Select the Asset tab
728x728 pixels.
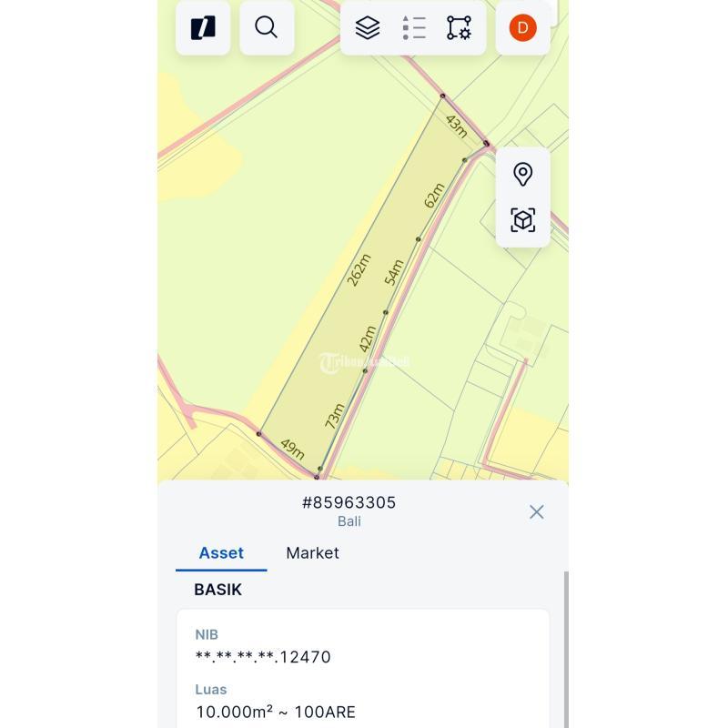coord(221,552)
